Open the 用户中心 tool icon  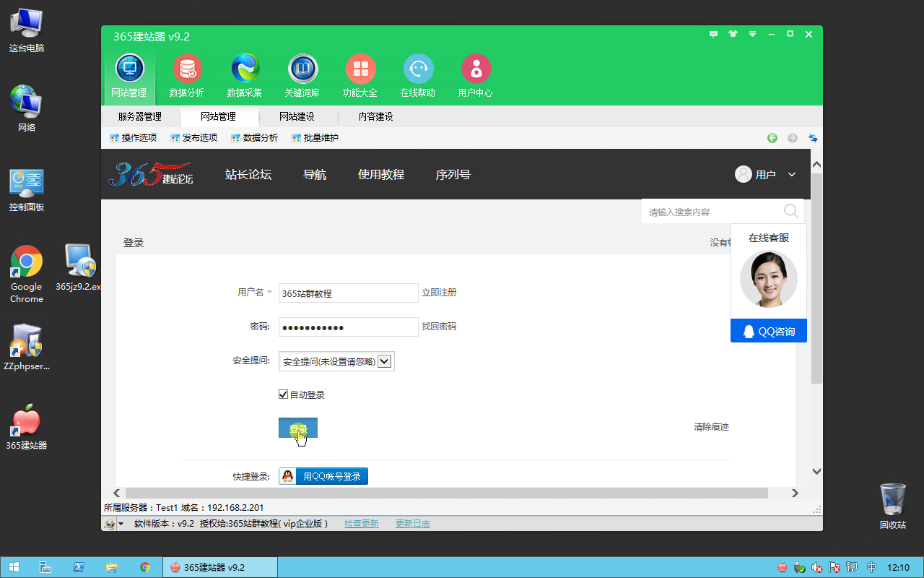tap(476, 75)
